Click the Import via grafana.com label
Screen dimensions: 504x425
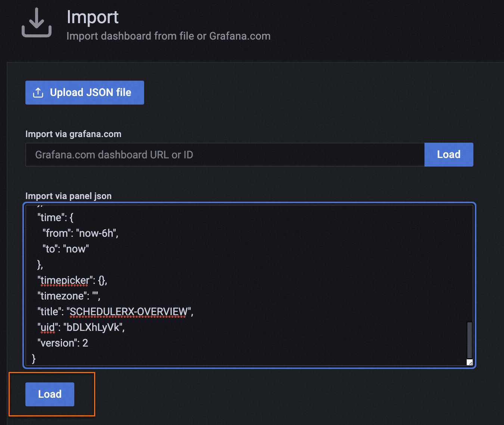pos(73,134)
